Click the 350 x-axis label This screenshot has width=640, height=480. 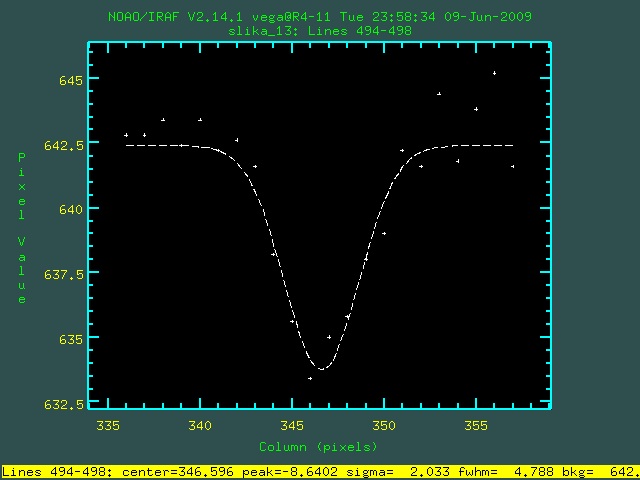(x=384, y=426)
